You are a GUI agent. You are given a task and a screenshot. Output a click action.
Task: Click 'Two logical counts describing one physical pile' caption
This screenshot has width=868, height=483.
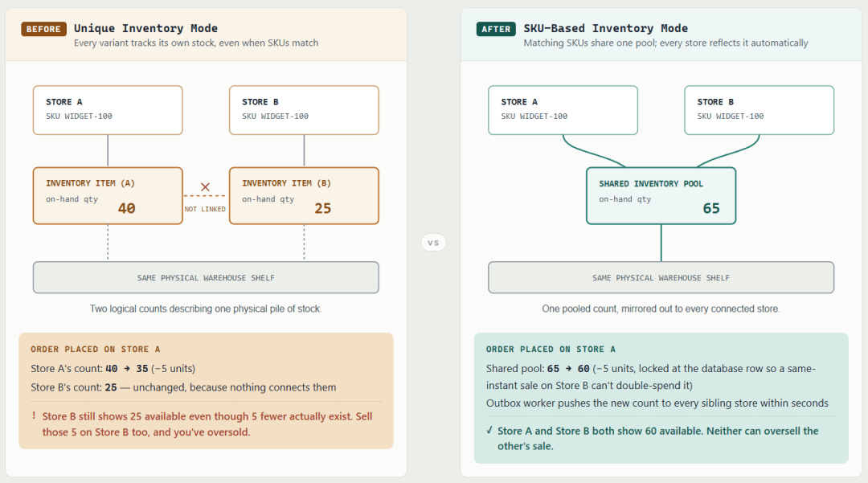coord(206,309)
